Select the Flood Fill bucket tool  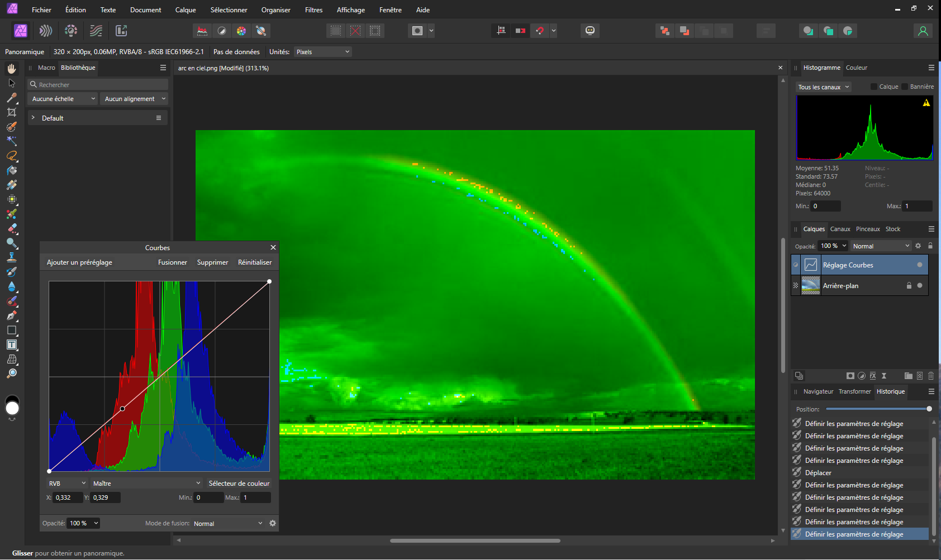click(12, 170)
